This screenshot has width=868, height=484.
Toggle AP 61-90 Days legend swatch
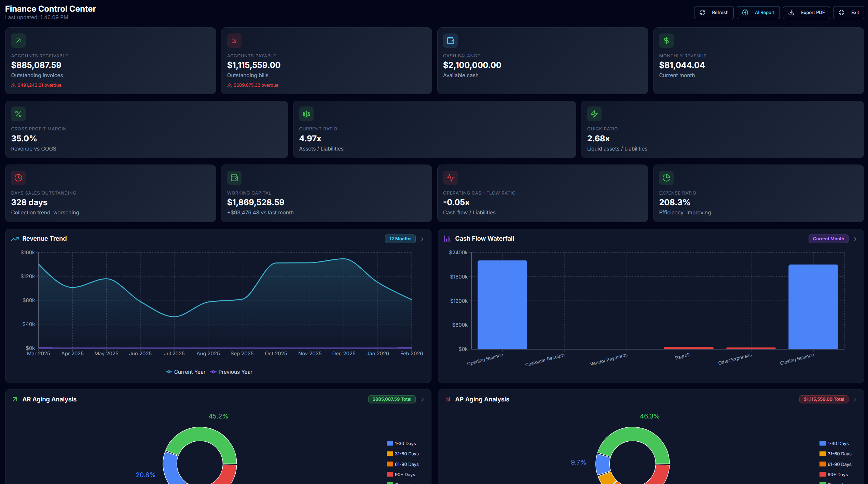tap(823, 464)
